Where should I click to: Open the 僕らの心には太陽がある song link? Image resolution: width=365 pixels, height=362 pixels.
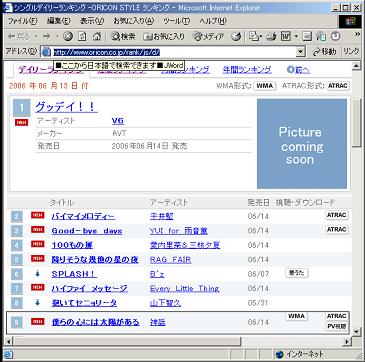point(96,322)
